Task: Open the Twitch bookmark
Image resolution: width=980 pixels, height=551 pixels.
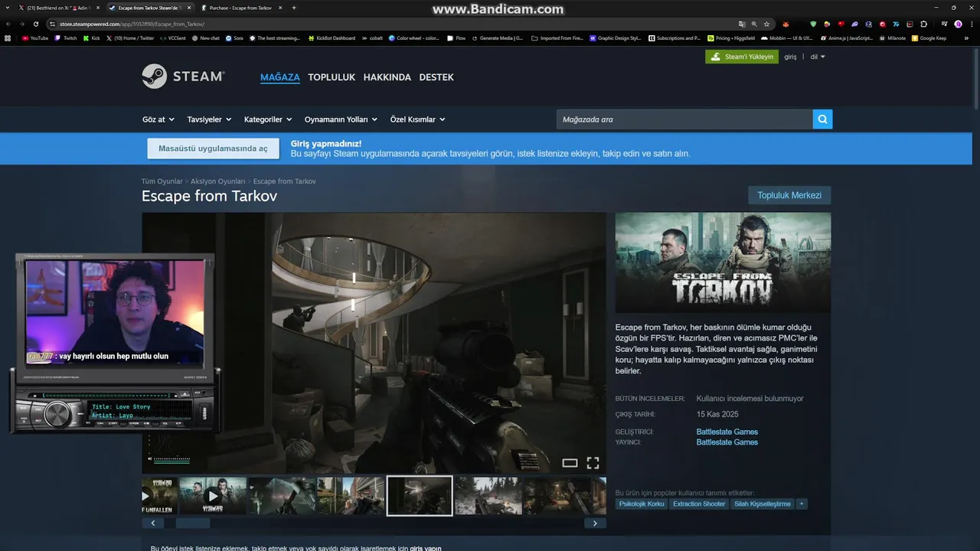Action: [66, 37]
